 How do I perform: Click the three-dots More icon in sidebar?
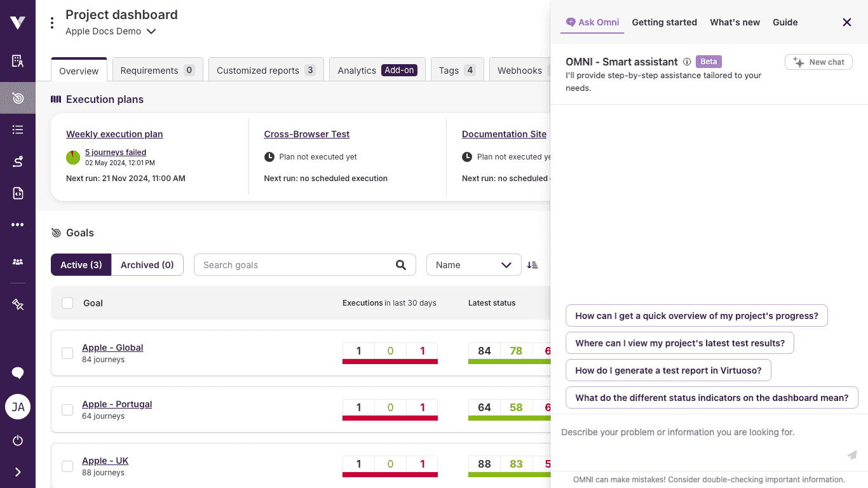pyautogui.click(x=17, y=224)
